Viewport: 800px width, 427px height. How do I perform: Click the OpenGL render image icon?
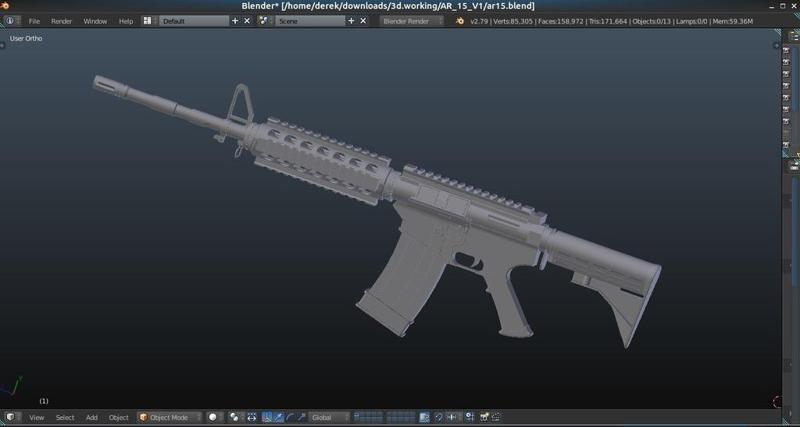pyautogui.click(x=484, y=417)
